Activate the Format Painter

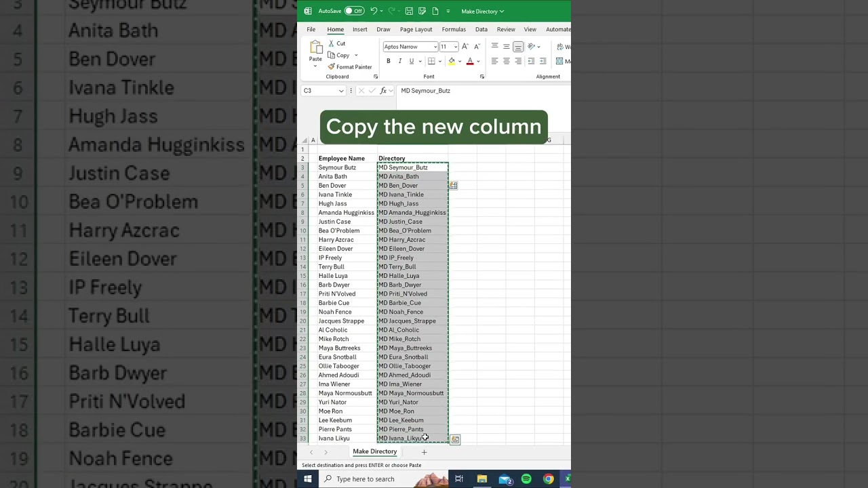click(349, 66)
